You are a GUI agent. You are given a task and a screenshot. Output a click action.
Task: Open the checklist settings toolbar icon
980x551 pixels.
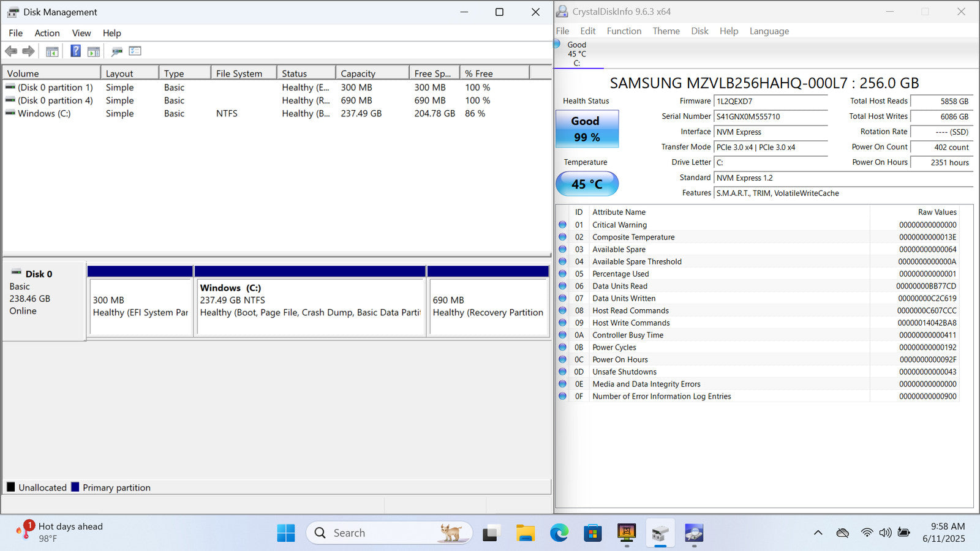tap(135, 51)
